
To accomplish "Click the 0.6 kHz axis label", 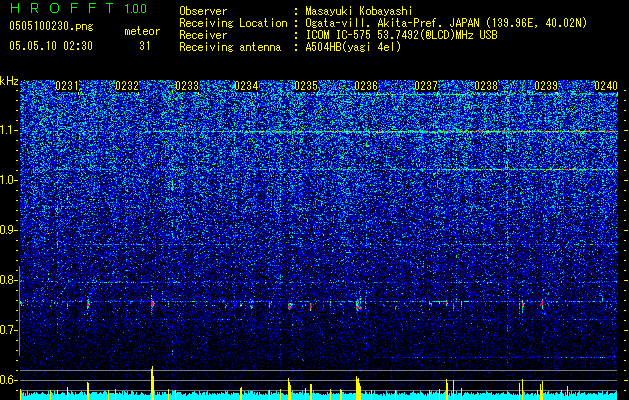I will coord(9,380).
